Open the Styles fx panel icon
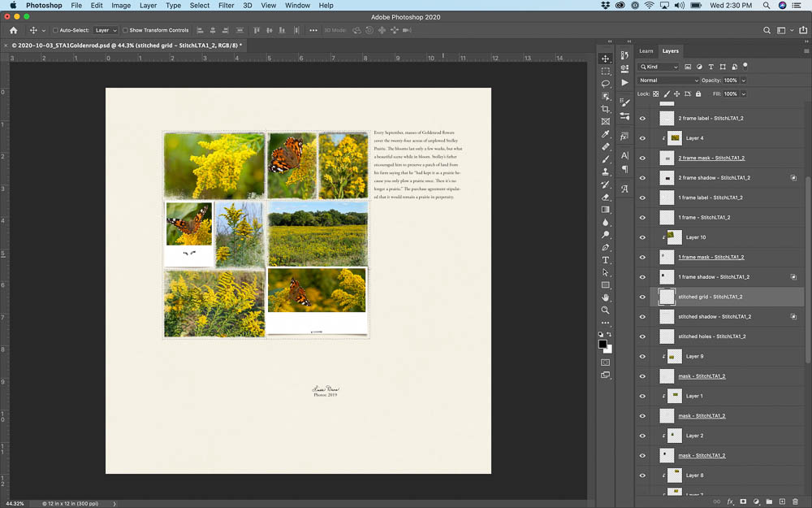Viewport: 812px width, 508px height. click(624, 137)
